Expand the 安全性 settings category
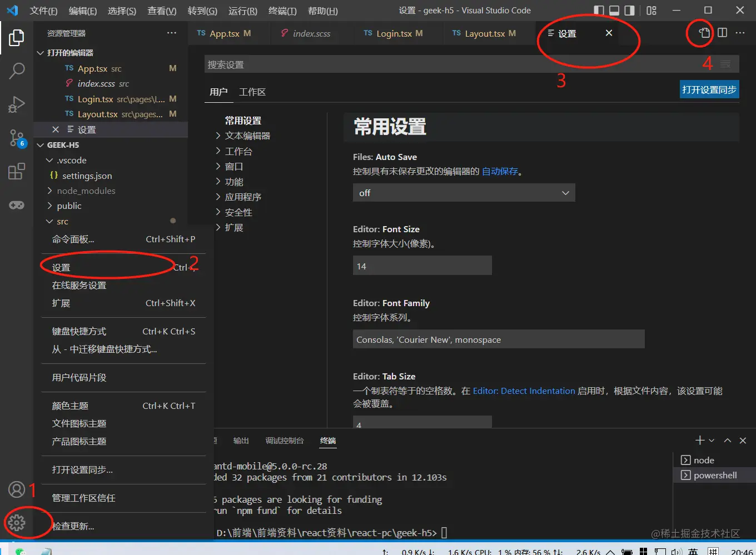Viewport: 756px width, 555px height. point(234,212)
